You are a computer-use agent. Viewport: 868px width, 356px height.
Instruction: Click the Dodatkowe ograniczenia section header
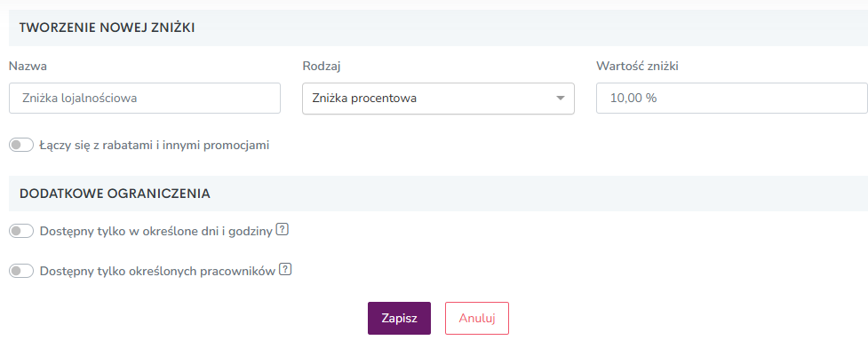[x=115, y=194]
